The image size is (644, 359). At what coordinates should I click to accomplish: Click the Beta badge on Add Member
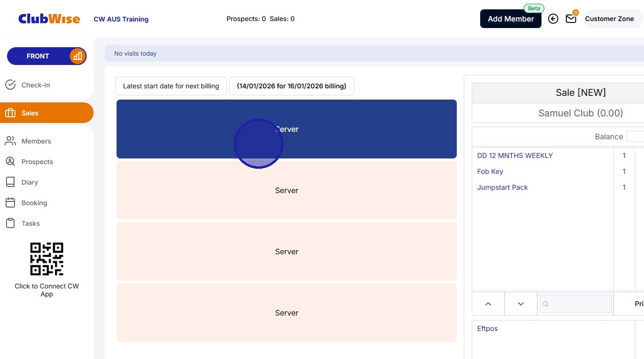click(534, 8)
